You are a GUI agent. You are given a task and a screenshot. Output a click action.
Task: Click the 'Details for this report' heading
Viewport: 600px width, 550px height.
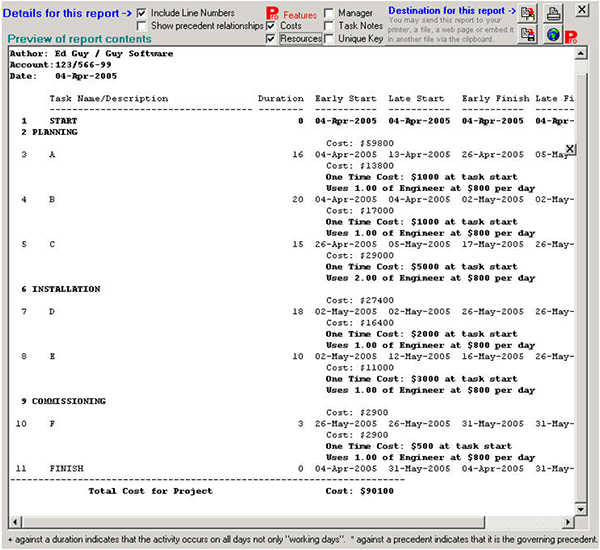click(x=67, y=13)
